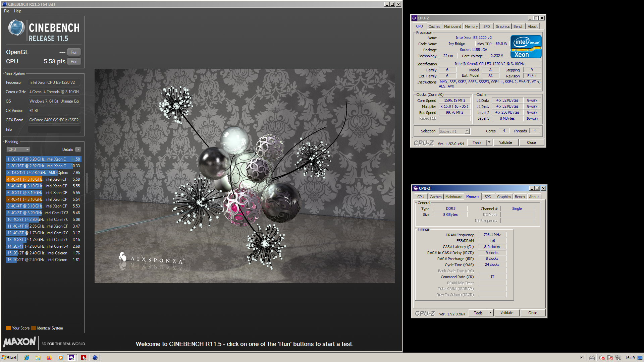Viewport: 644px width, 362px height.
Task: Open Mainboard tab in lower CPU-Z window
Action: point(454,197)
